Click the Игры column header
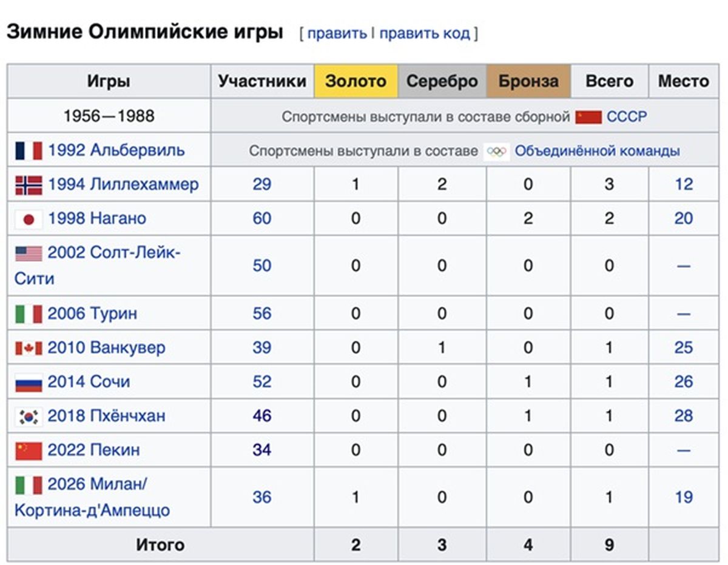 click(x=109, y=81)
